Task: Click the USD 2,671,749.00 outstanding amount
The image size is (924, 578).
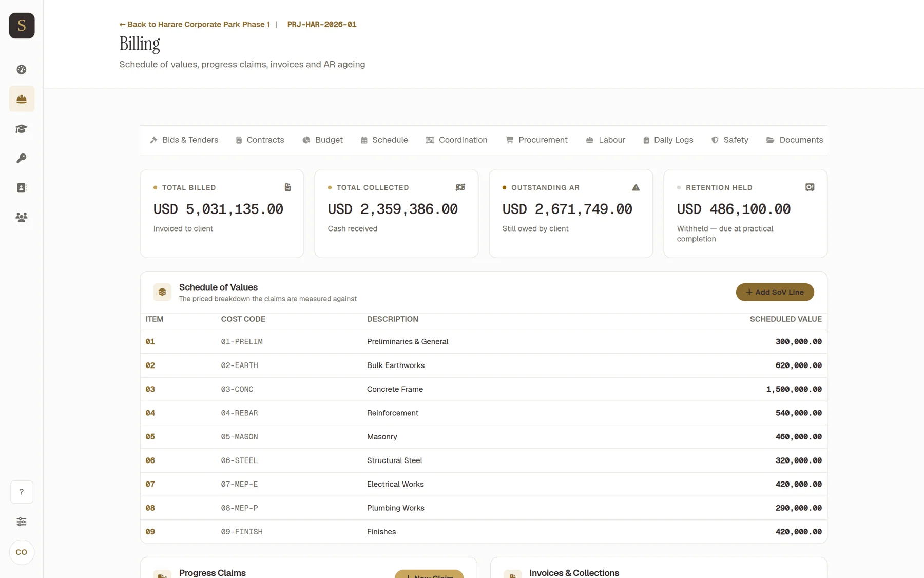Action: point(567,209)
